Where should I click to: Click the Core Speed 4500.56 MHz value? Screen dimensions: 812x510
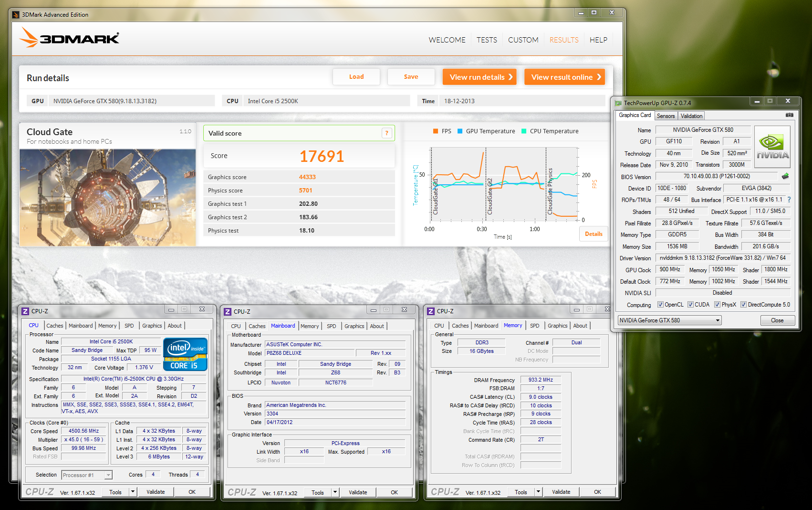click(84, 431)
